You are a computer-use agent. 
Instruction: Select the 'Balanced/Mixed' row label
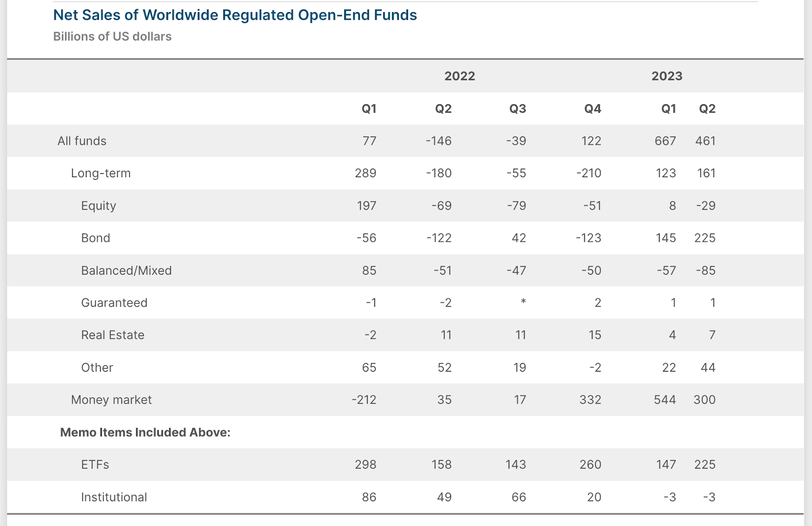point(126,271)
